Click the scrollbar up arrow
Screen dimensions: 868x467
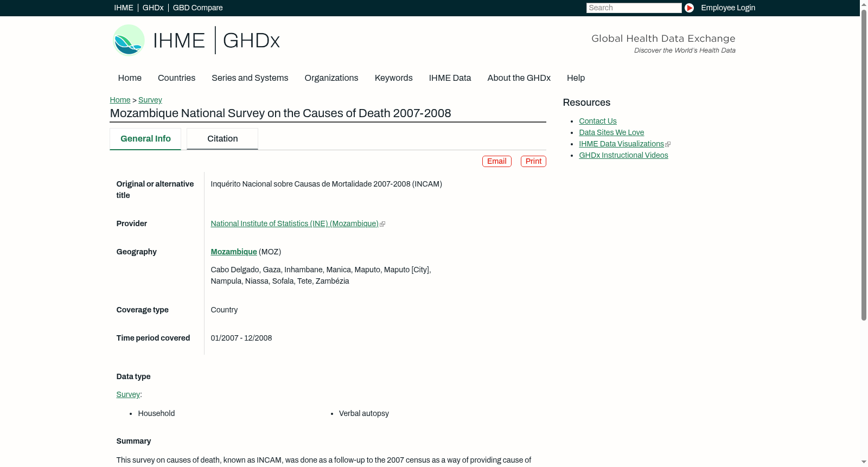pyautogui.click(x=864, y=4)
